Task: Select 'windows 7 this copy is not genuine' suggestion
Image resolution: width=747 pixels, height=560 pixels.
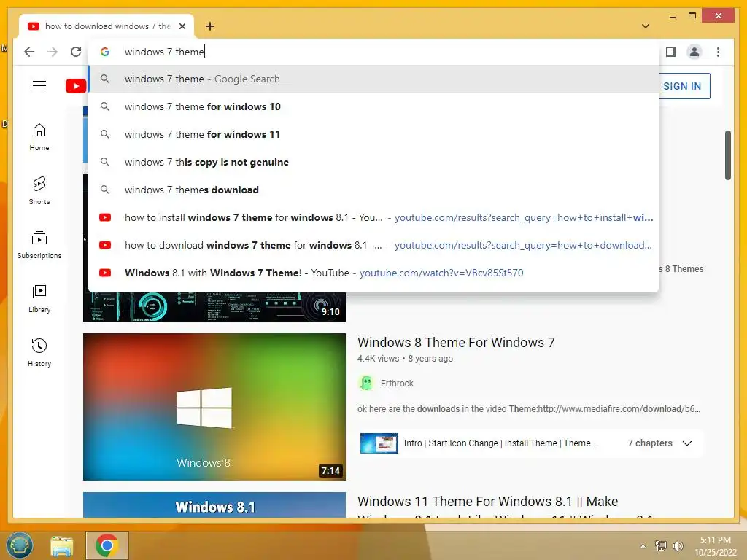Action: (374, 162)
